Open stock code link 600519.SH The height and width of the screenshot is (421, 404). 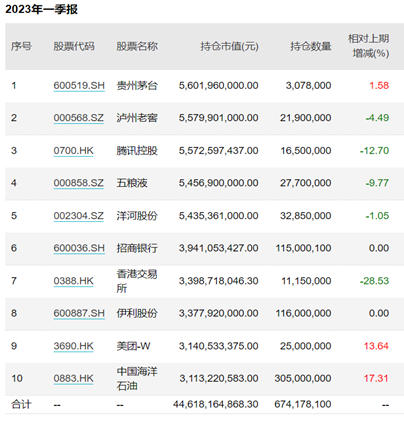pyautogui.click(x=79, y=86)
